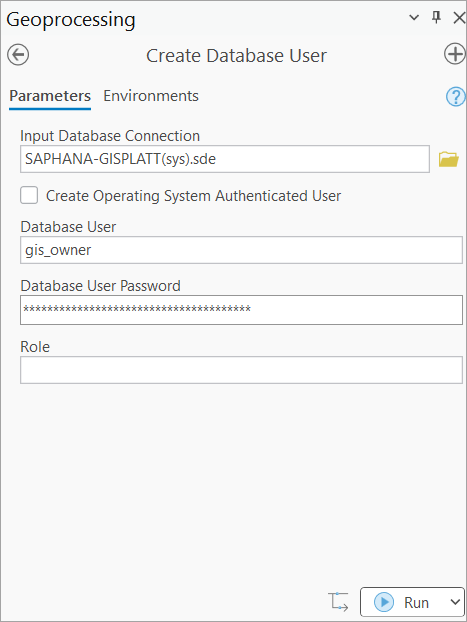Image resolution: width=467 pixels, height=622 pixels.
Task: Enable Create Operating System Authenticated User
Action: pos(29,196)
